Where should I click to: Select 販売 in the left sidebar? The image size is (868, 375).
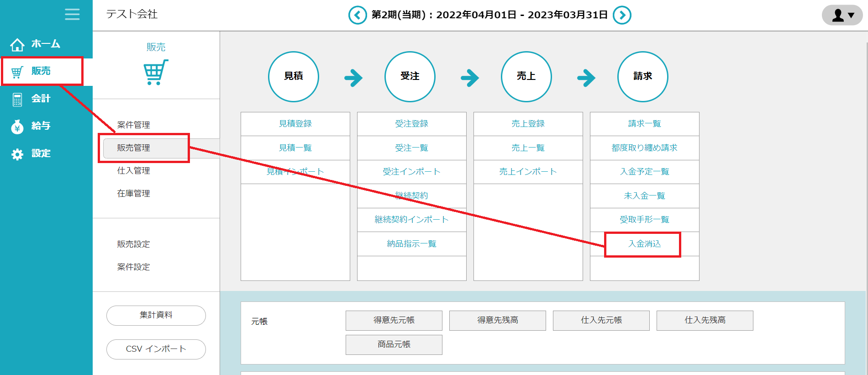pyautogui.click(x=41, y=71)
